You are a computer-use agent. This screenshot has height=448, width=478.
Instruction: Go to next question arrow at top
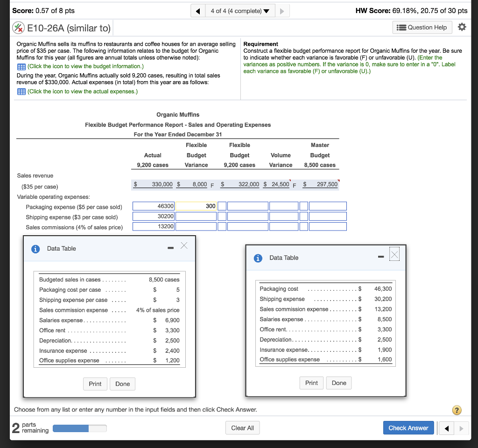(282, 11)
